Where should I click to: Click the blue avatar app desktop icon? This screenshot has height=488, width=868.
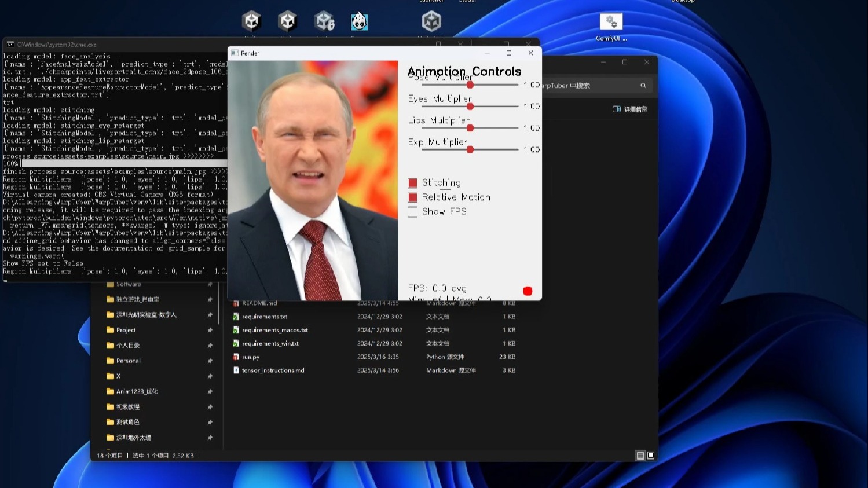coord(360,21)
